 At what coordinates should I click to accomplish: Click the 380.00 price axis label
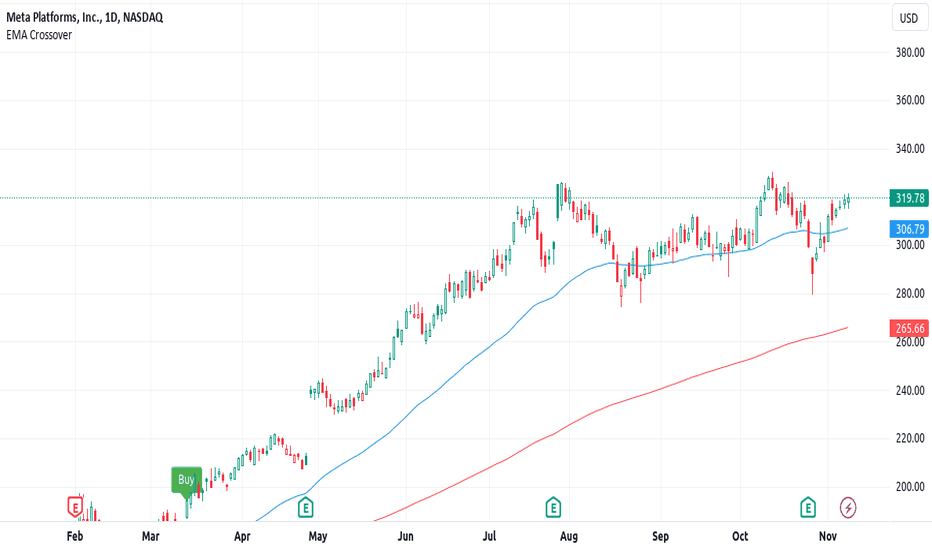(910, 52)
